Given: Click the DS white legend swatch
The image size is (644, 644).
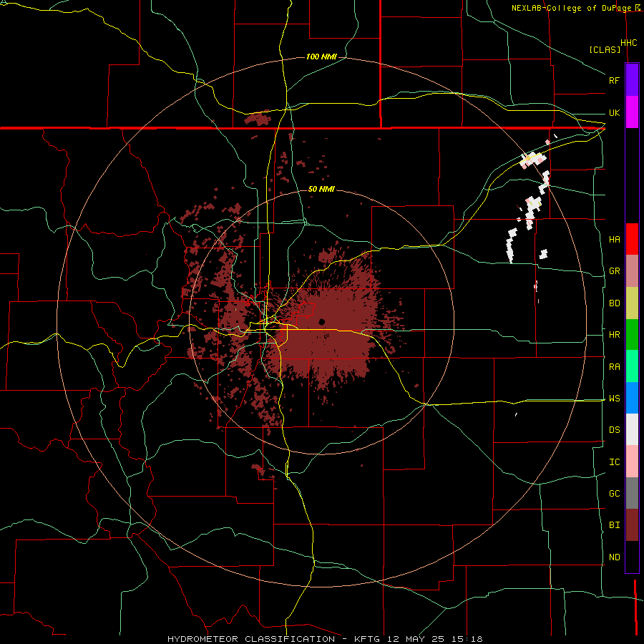Looking at the screenshot, I should (x=632, y=429).
